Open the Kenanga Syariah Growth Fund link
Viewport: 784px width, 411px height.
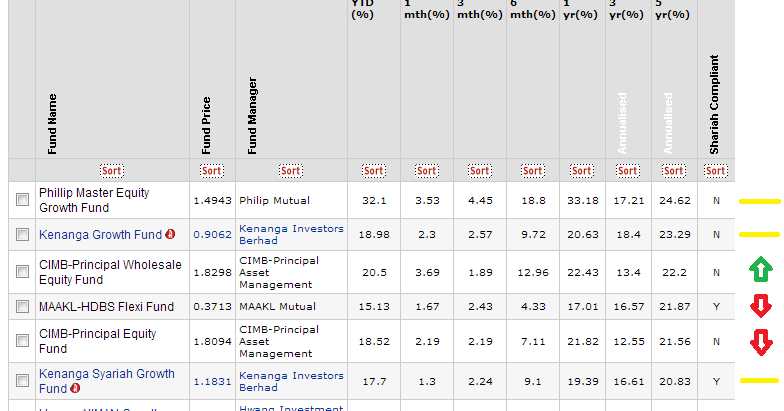click(106, 381)
